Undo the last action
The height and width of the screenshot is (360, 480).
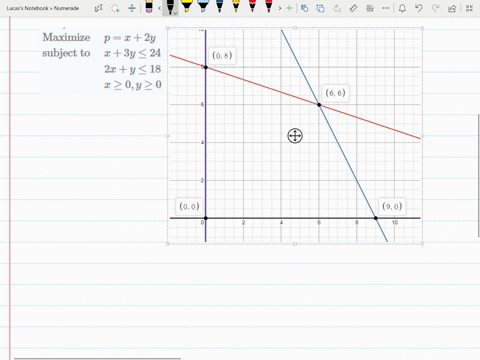click(x=419, y=8)
